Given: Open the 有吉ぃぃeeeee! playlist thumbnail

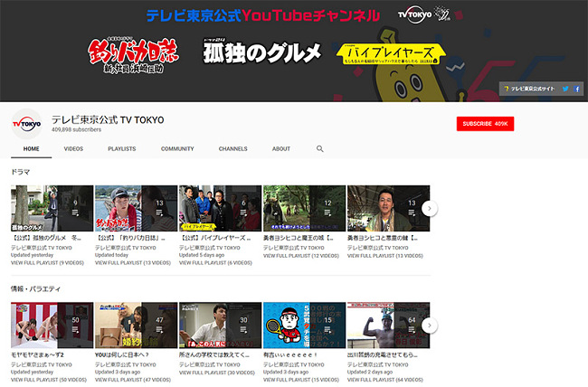Looking at the screenshot, I should click(305, 326).
